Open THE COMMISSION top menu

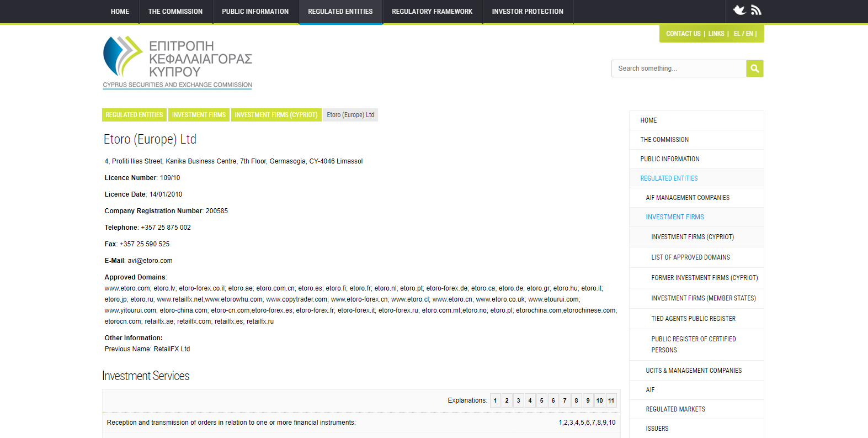coord(175,12)
